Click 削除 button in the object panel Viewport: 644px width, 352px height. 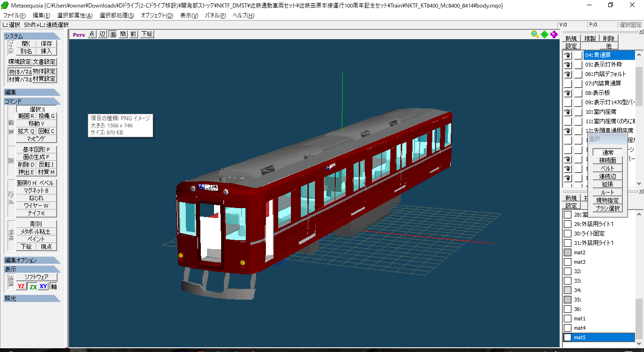point(609,39)
